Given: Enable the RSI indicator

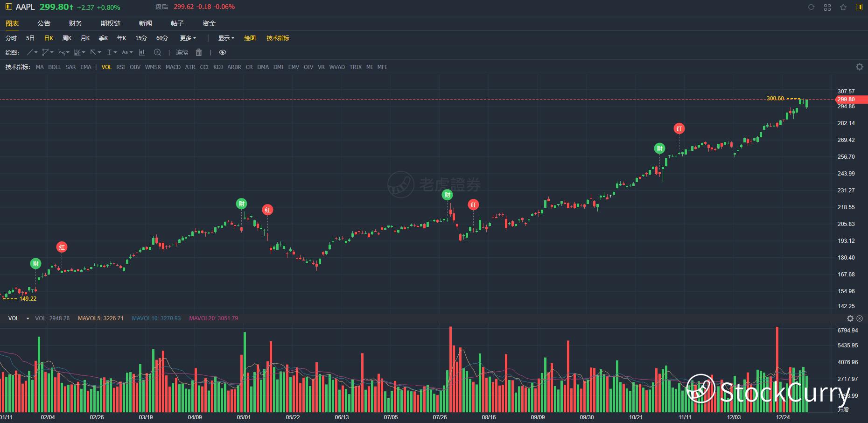Looking at the screenshot, I should [121, 67].
